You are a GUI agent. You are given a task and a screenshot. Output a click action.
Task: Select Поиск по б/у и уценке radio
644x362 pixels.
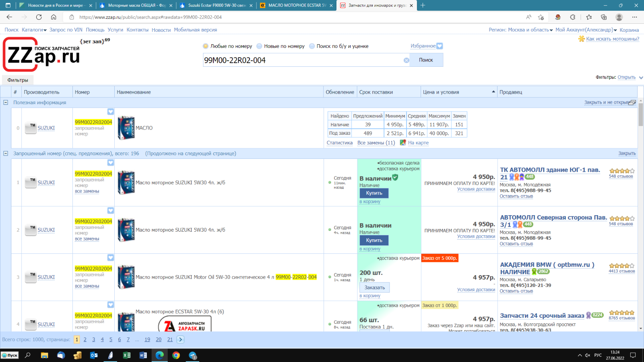tap(312, 46)
